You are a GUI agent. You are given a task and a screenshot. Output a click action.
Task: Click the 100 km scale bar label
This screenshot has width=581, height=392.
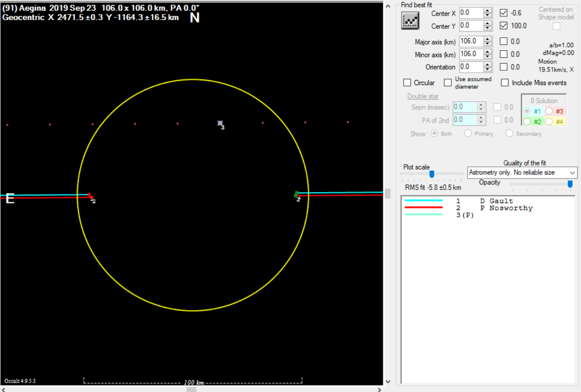pos(194,382)
